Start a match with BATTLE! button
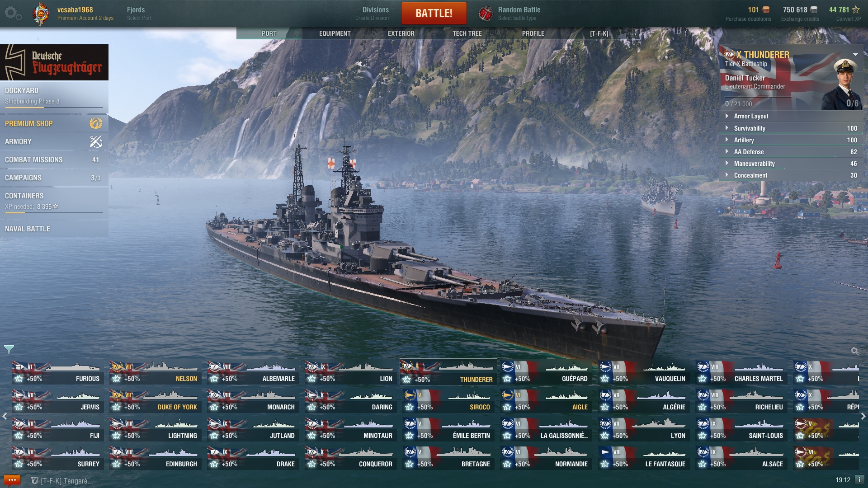Viewport: 868px width, 488px height. (x=434, y=14)
